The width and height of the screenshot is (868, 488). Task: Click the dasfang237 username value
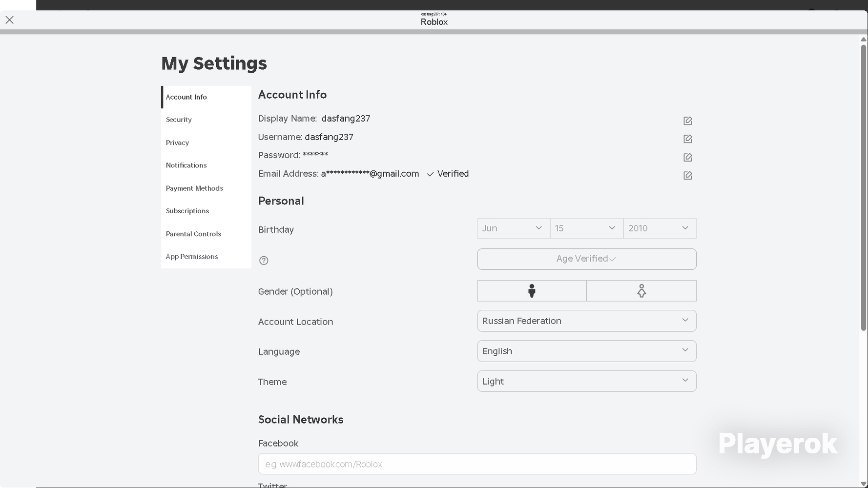[329, 137]
